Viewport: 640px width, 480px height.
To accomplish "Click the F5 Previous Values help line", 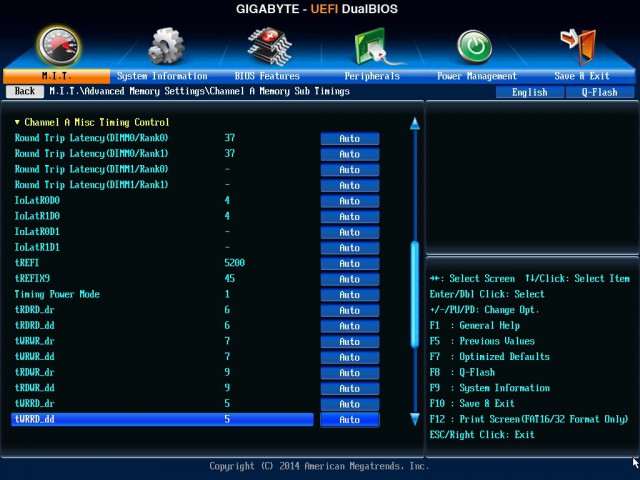I will (x=482, y=341).
